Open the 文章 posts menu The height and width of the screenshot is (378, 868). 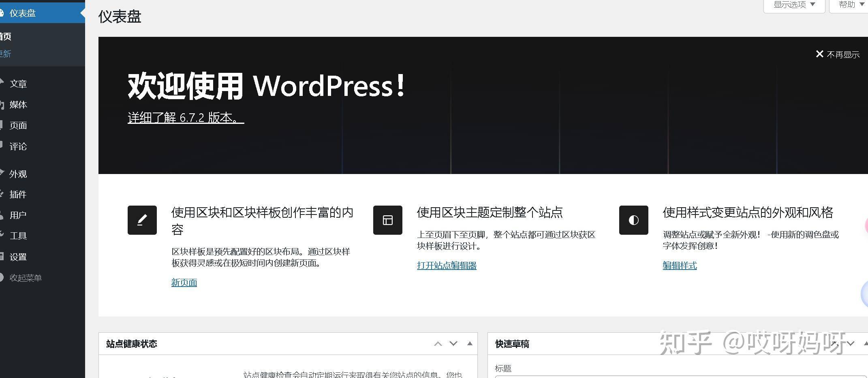point(18,84)
